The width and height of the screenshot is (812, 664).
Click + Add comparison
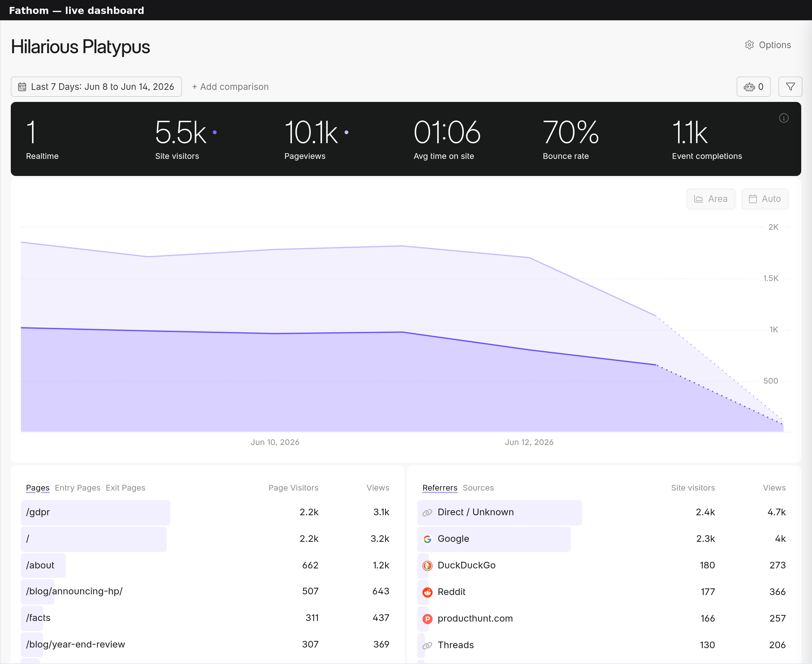point(230,87)
